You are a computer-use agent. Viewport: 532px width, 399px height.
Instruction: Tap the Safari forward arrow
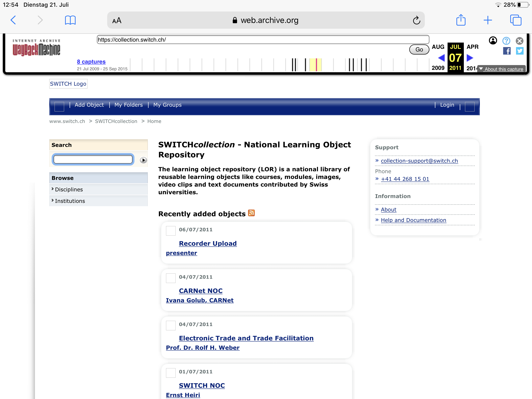(40, 20)
